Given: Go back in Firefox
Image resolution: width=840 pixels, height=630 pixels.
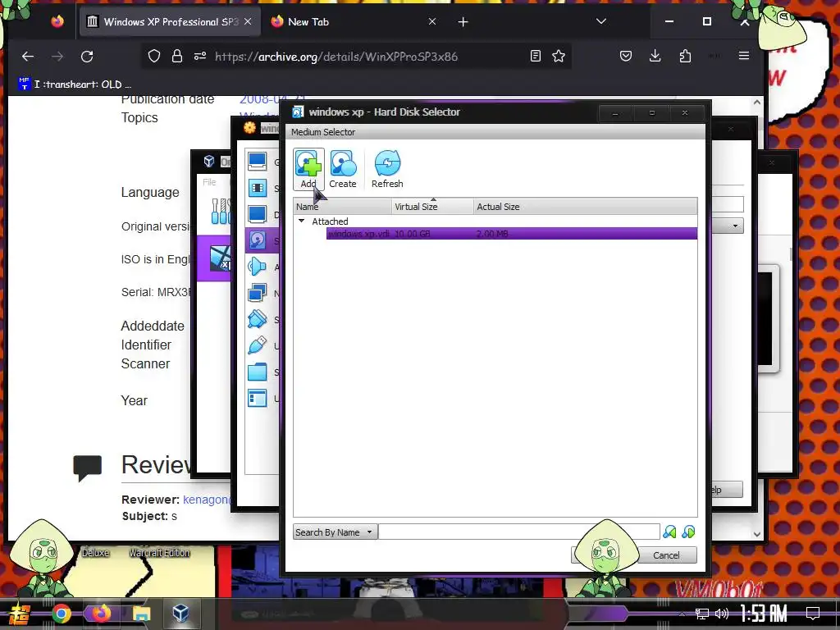Looking at the screenshot, I should point(28,57).
